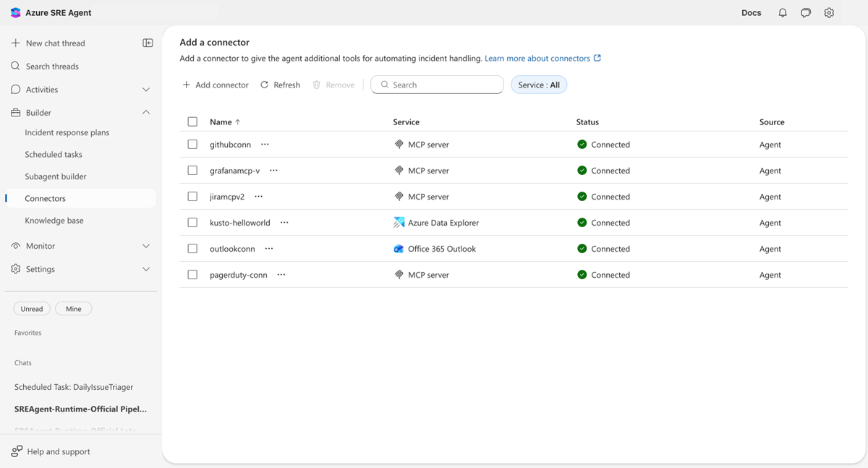
Task: Open the chat feedback icon in top bar
Action: 805,12
